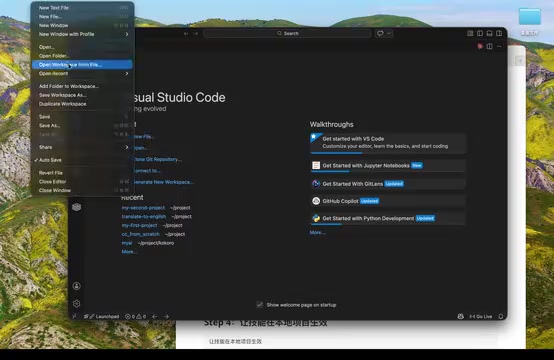Open the Accounts icon in activity bar
This screenshot has height=360, width=554.
(x=77, y=286)
